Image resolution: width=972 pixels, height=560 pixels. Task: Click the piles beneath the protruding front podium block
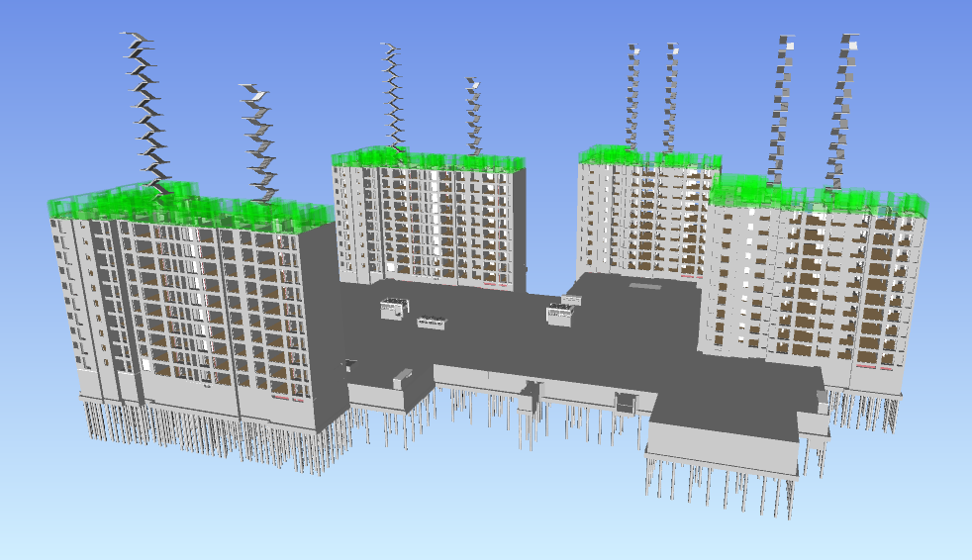click(719, 486)
